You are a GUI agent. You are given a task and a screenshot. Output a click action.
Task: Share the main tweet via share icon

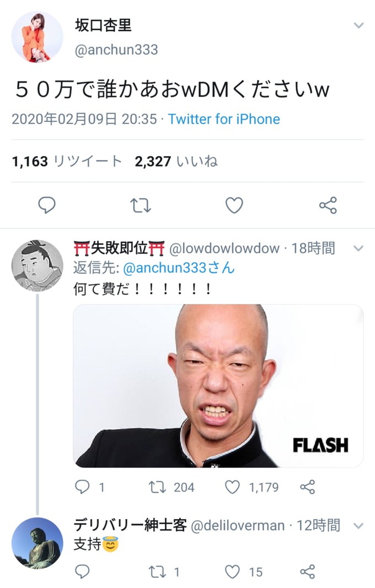pyautogui.click(x=328, y=205)
